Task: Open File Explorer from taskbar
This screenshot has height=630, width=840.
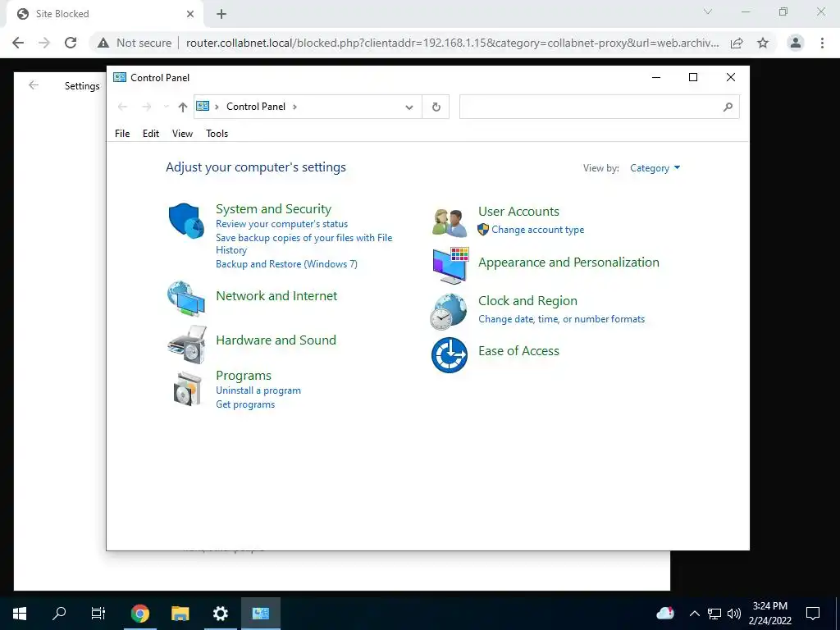Action: [180, 614]
